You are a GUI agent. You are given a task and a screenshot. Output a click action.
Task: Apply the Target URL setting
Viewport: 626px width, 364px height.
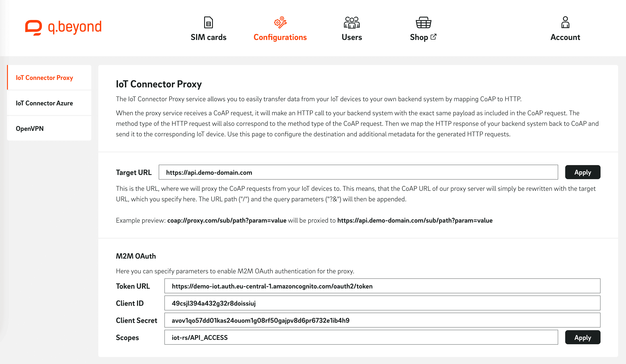tap(583, 172)
